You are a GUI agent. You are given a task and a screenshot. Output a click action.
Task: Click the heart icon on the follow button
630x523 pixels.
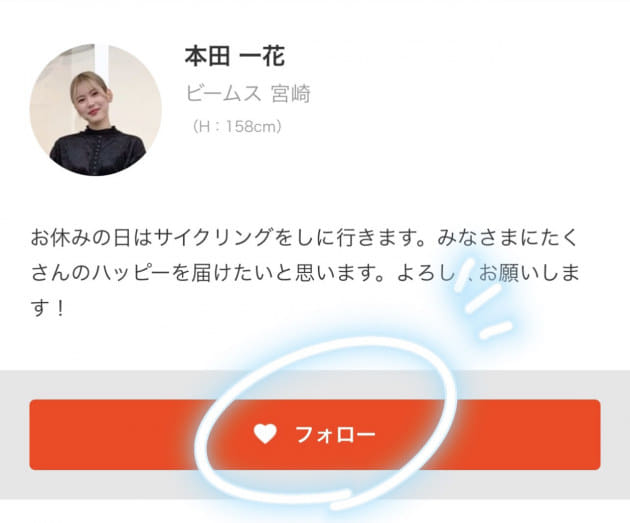(x=265, y=434)
